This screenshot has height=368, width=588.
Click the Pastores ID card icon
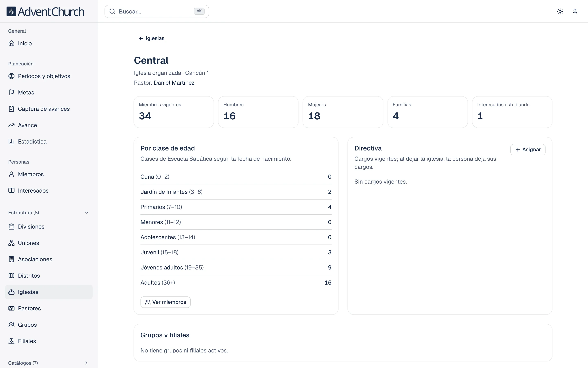(11, 308)
